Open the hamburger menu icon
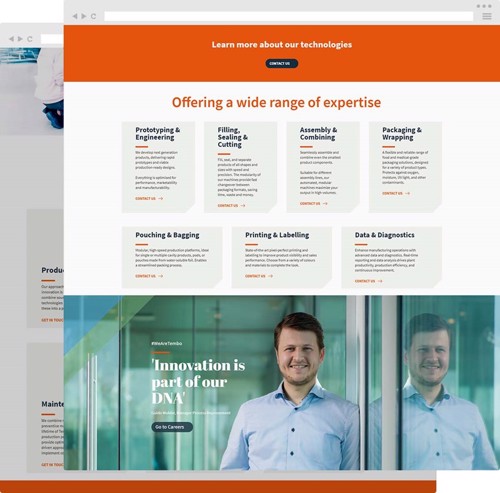500x493 pixels. pyautogui.click(x=487, y=16)
